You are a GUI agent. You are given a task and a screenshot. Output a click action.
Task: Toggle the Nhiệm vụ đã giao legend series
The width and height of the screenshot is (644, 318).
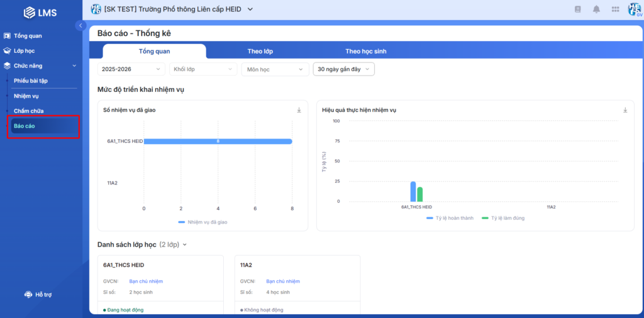click(202, 222)
